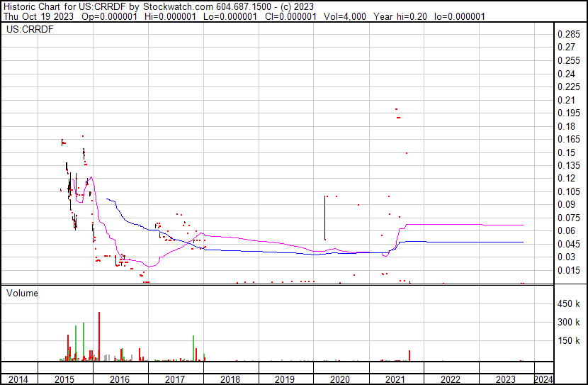Image resolution: width=588 pixels, height=385 pixels.
Task: Select the 2014 year label on timeline
Action: pos(19,379)
